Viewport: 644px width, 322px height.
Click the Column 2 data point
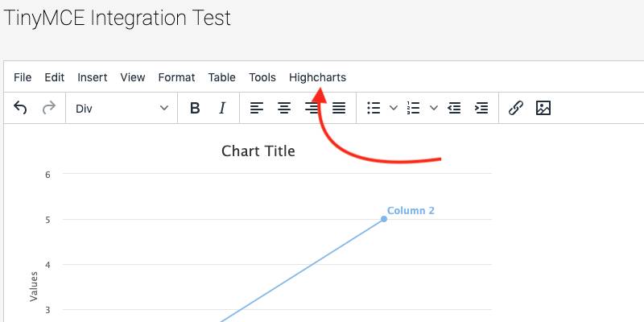pyautogui.click(x=383, y=219)
